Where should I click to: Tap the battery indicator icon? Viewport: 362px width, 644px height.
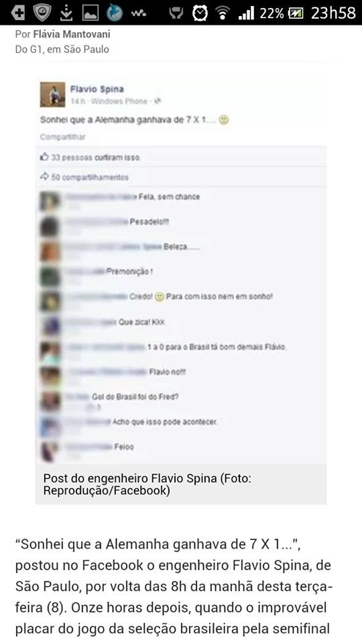pyautogui.click(x=296, y=13)
